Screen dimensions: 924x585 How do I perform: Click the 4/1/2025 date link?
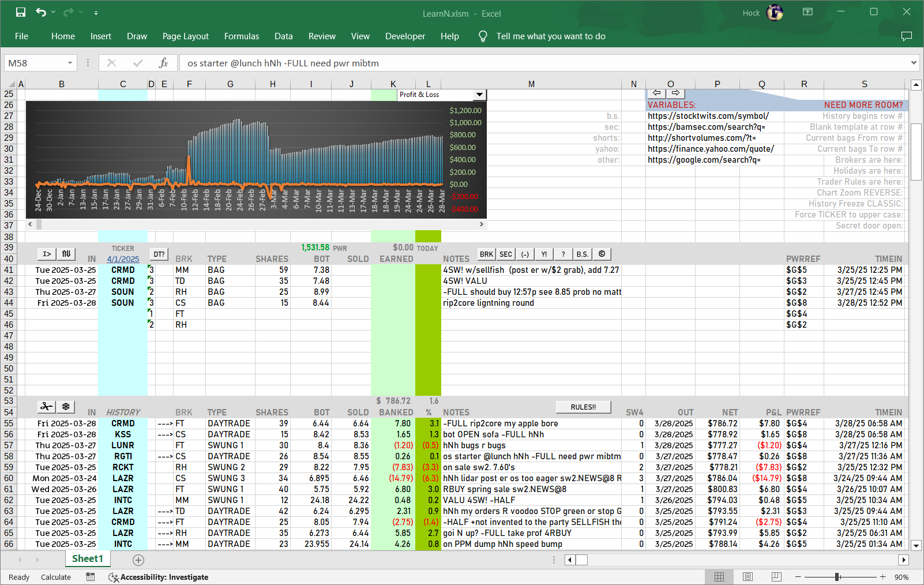pos(123,259)
